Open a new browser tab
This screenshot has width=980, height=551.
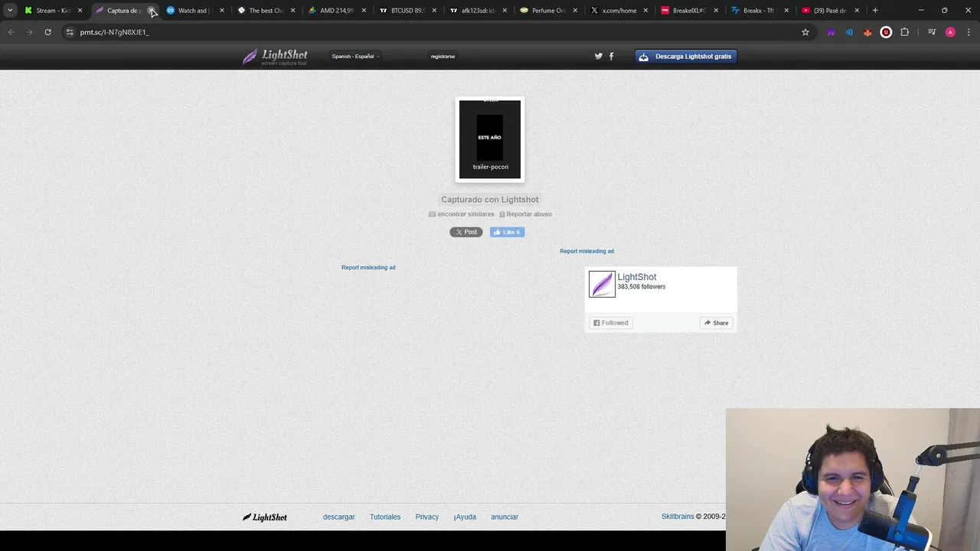[875, 11]
